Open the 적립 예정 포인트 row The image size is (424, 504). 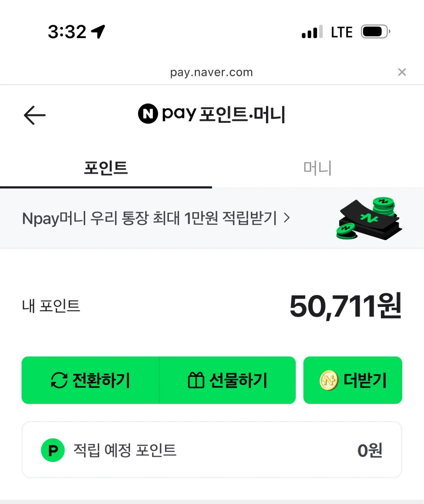(212, 450)
